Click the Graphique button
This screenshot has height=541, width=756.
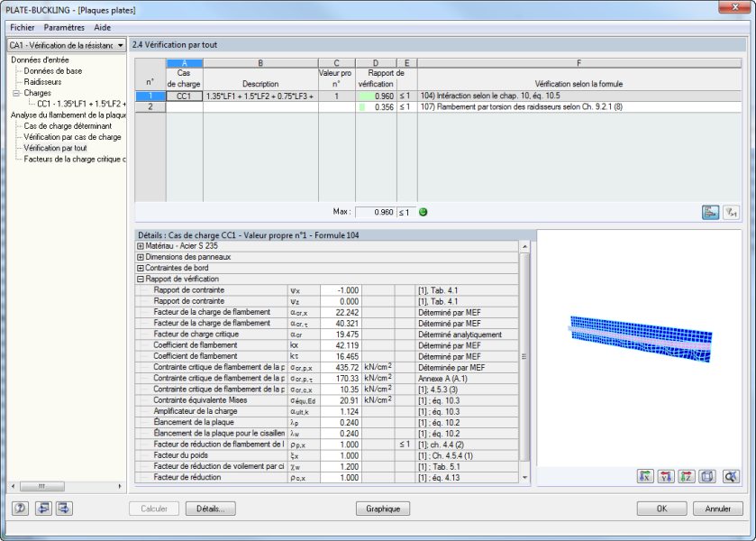(383, 509)
